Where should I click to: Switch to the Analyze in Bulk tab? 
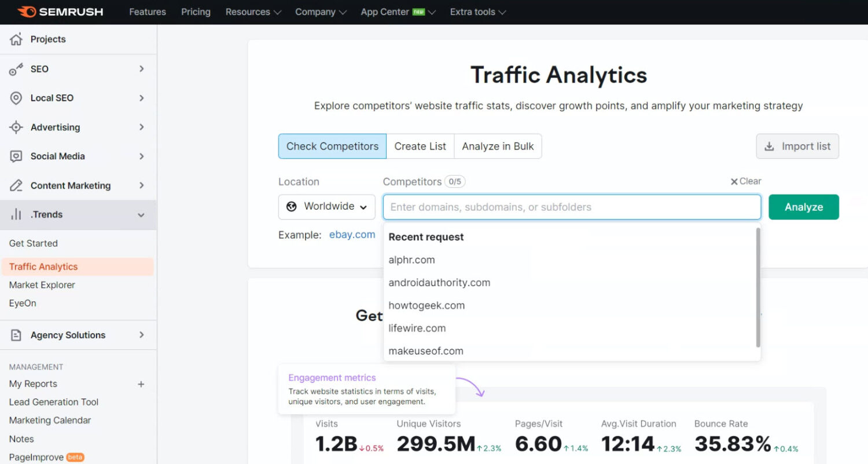[x=498, y=147]
